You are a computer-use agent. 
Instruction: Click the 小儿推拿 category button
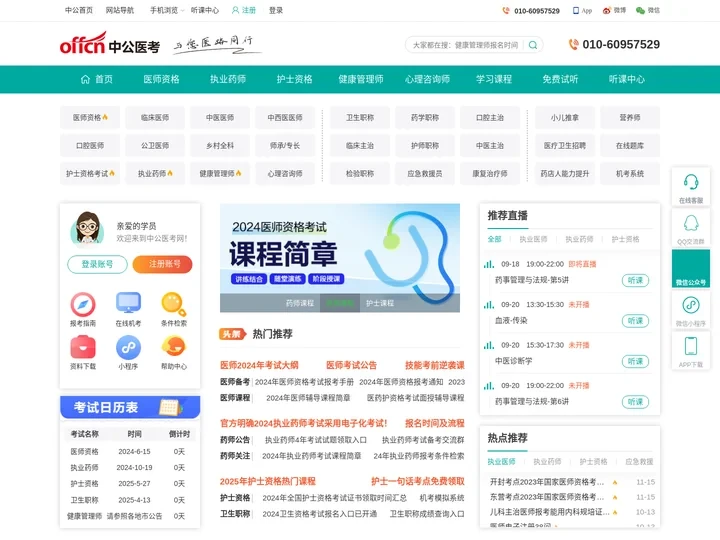565,118
